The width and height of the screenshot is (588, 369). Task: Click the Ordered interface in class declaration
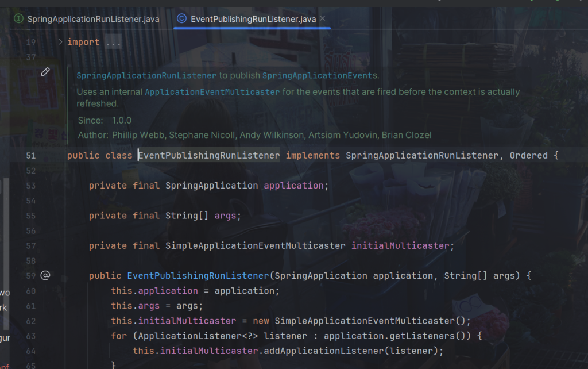[528, 156]
